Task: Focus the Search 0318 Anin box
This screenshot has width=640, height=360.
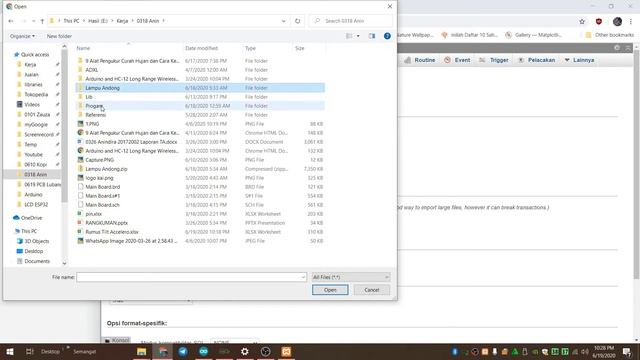Action: [351, 21]
